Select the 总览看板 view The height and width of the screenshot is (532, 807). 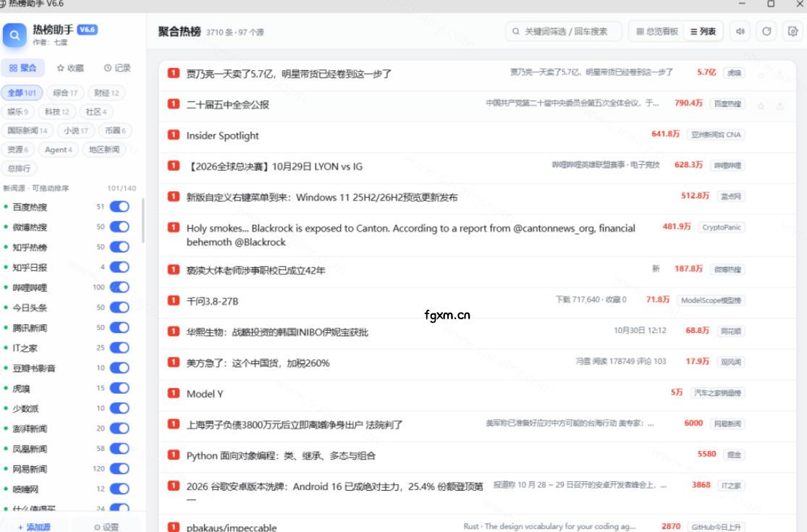pos(657,31)
